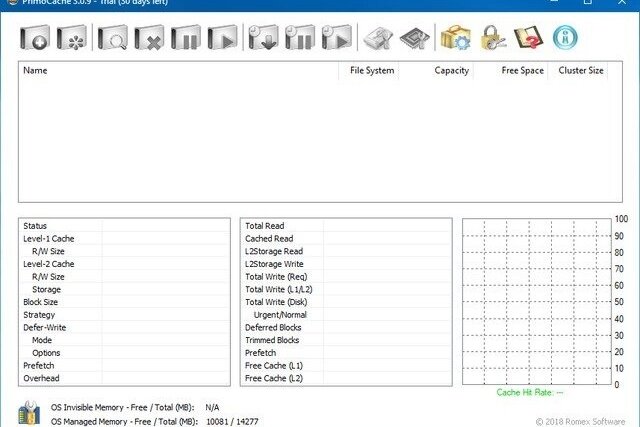
Task: Resume defer-write with clock icon
Action: pyautogui.click(x=337, y=38)
